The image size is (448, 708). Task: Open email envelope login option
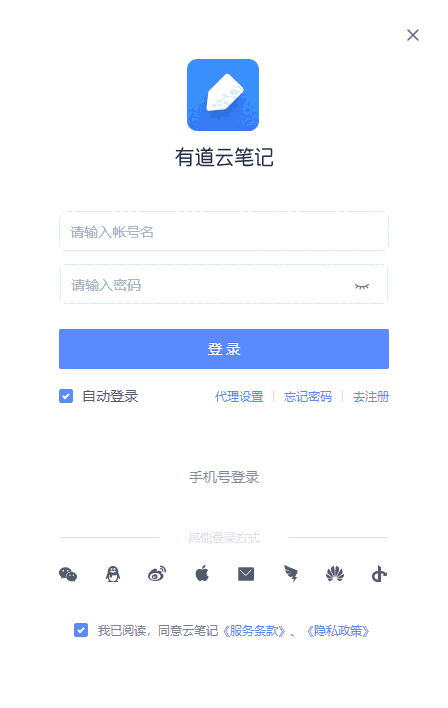point(246,574)
